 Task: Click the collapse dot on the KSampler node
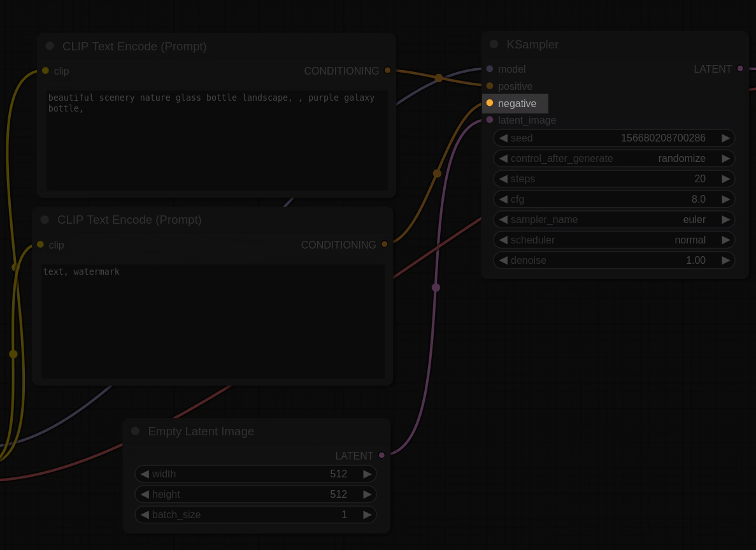[x=494, y=45]
